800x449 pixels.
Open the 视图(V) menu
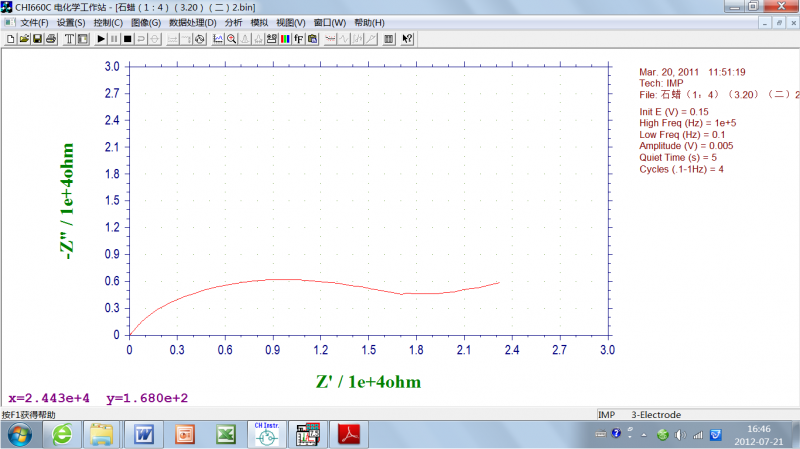[291, 22]
